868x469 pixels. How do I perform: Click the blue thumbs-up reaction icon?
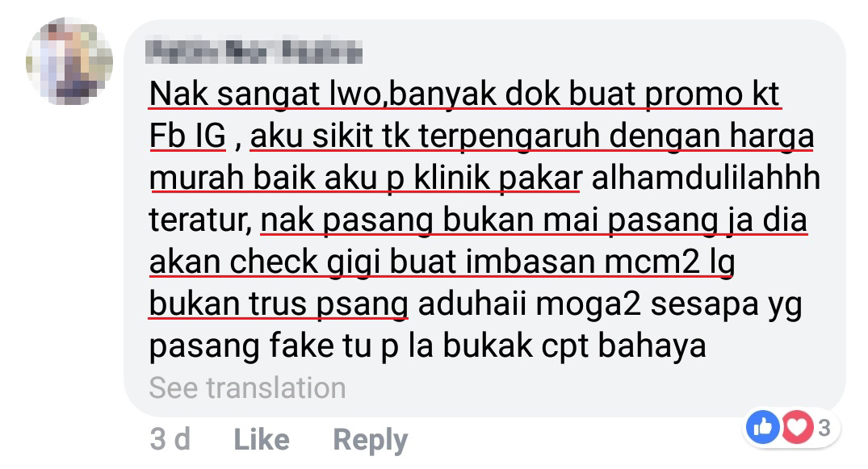763,427
